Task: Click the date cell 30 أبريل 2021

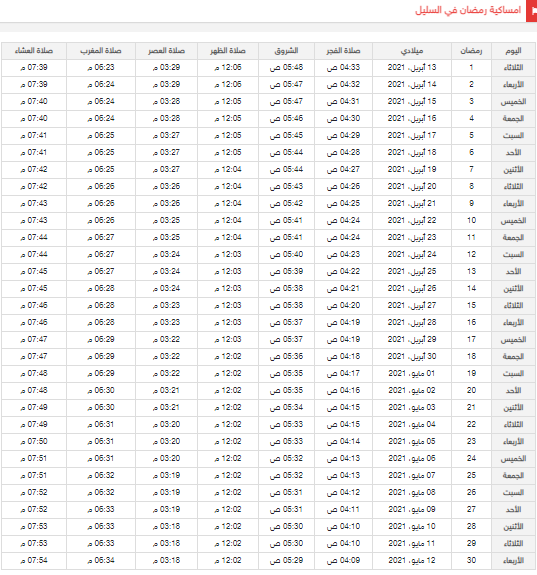Action: [x=412, y=356]
